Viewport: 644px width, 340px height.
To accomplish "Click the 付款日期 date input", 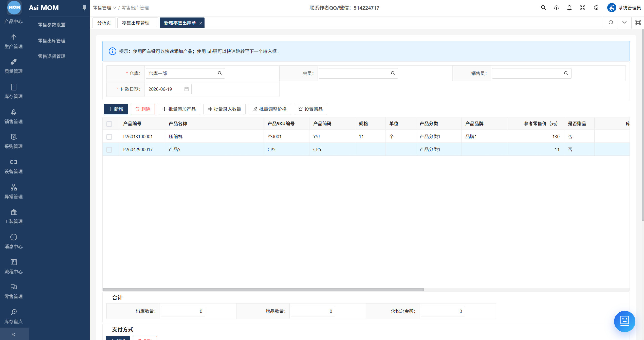I will tap(169, 89).
